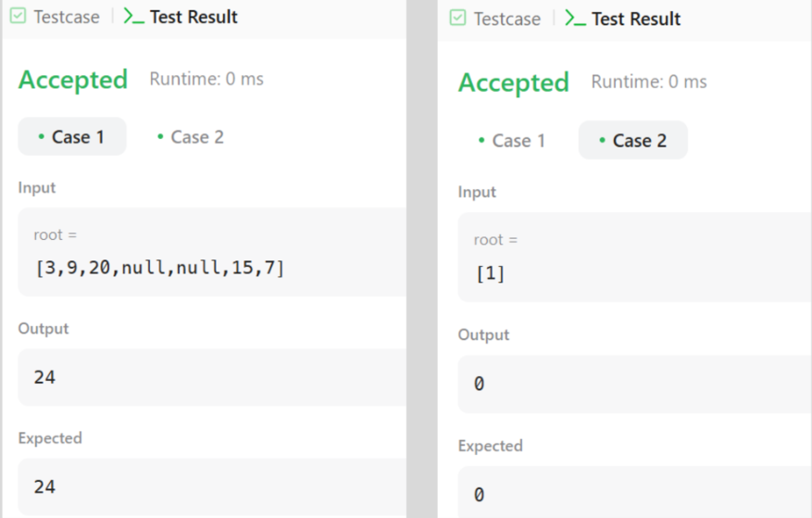Click the root input box containing [3,9,20,null,null,15,7]
The width and height of the screenshot is (812, 518).
211,252
